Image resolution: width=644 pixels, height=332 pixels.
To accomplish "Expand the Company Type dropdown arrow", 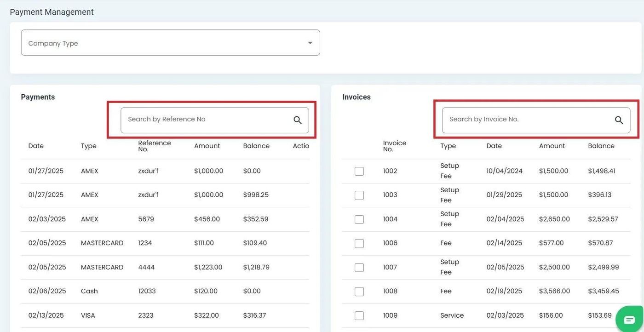I will click(310, 43).
